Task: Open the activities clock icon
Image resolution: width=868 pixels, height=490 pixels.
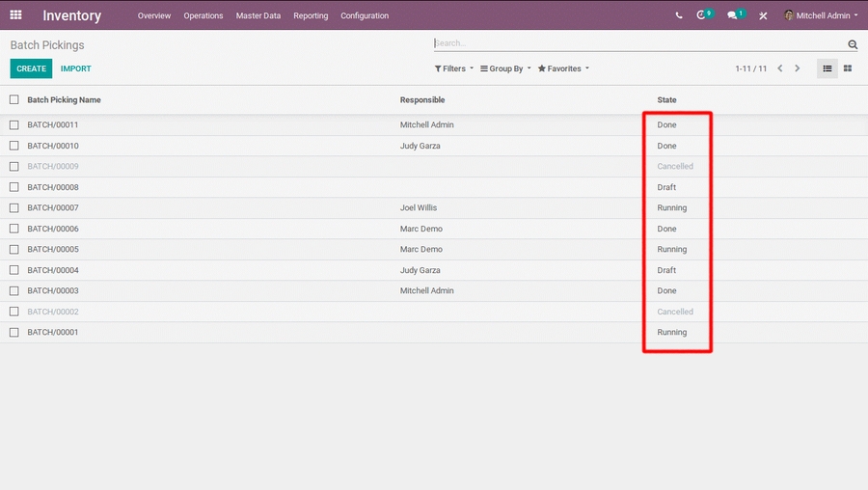Action: click(x=702, y=15)
